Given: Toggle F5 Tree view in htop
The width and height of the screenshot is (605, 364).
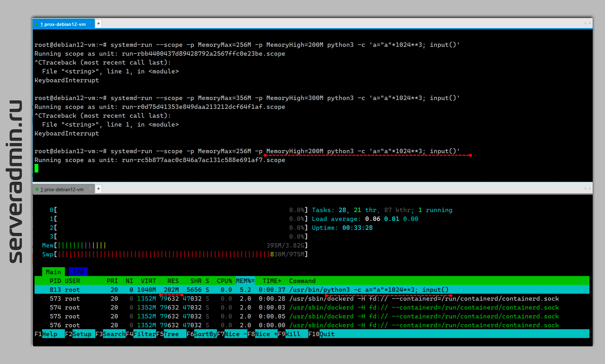Looking at the screenshot, I should coord(171,334).
